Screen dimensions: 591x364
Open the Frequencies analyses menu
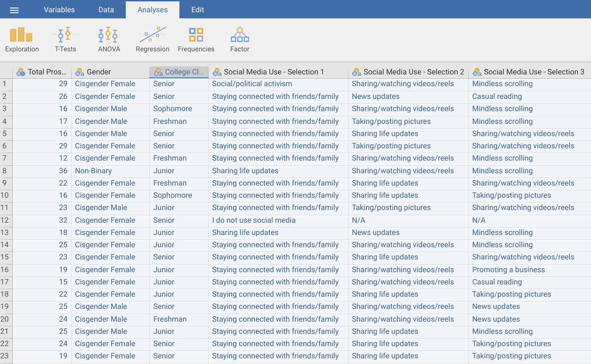[196, 40]
